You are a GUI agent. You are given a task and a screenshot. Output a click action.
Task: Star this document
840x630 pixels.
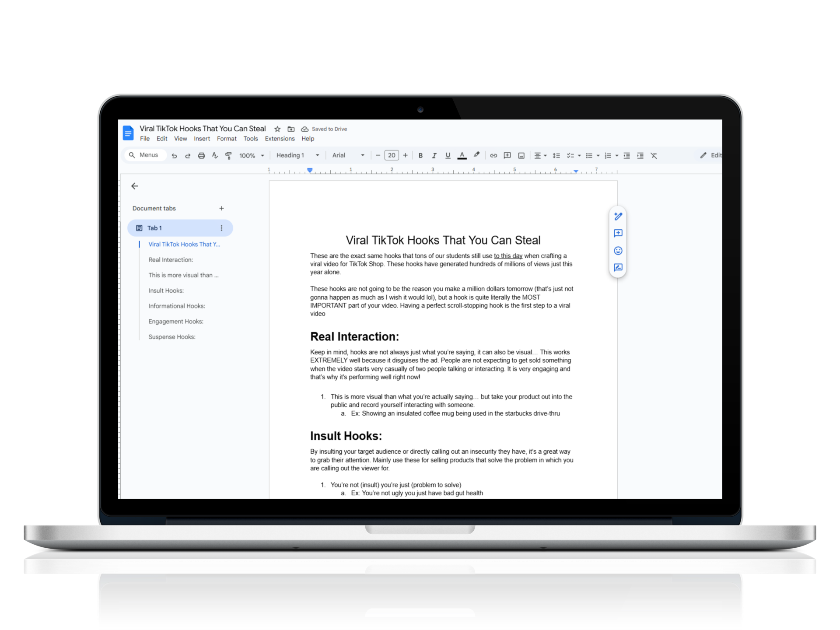tap(277, 129)
